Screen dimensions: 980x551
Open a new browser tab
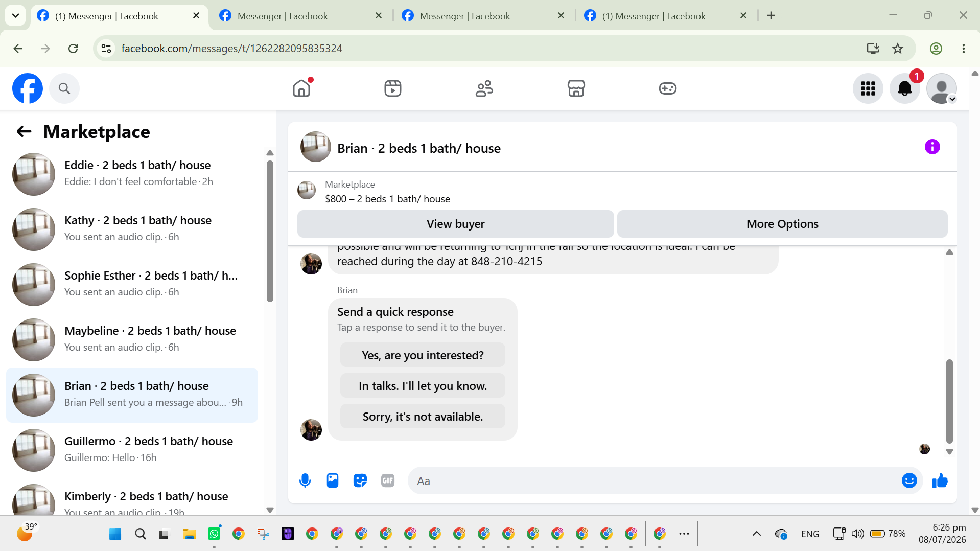[771, 16]
